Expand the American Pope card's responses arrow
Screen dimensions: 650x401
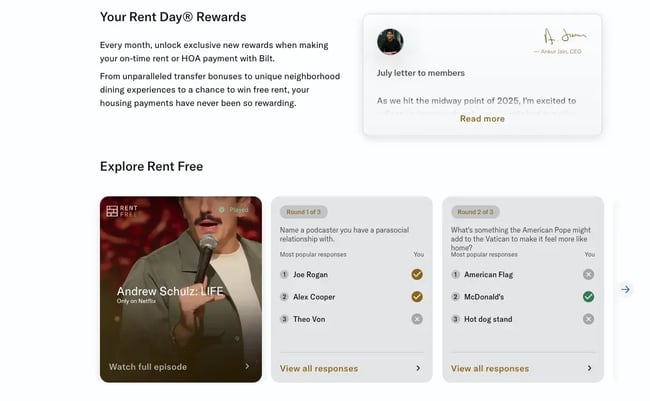pyautogui.click(x=589, y=368)
